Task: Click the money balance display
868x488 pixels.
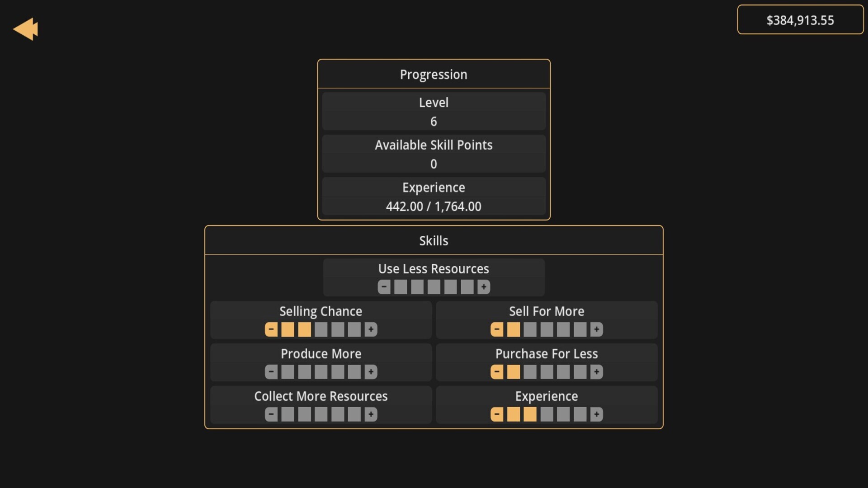Action: tap(800, 19)
